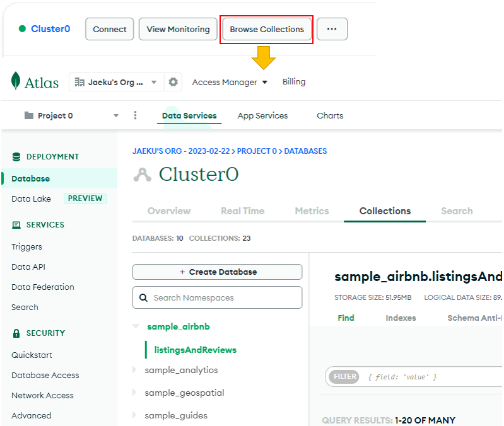504x426 pixels.
Task: Click the FILTER badge in the query bar
Action: pyautogui.click(x=344, y=376)
